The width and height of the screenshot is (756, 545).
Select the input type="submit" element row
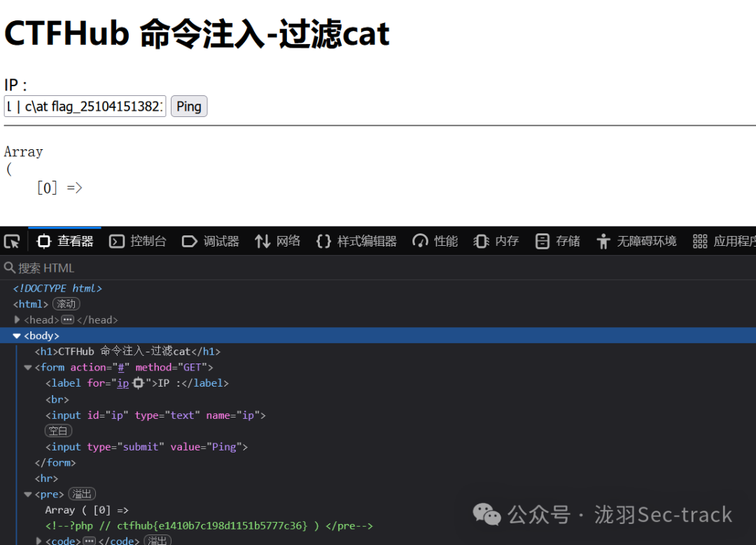146,447
